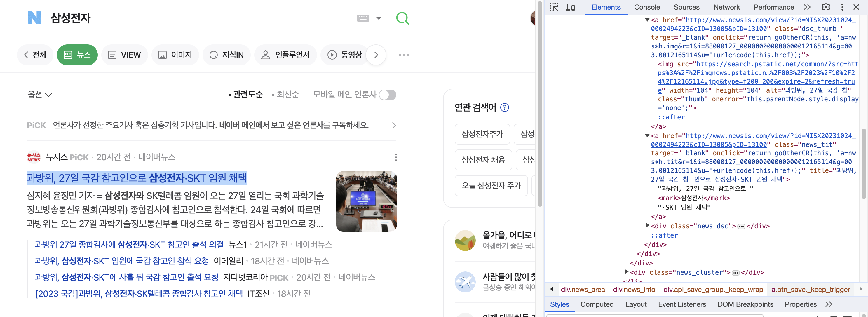Select related search 삼성전자주가
This screenshot has height=317, width=868.
482,134
